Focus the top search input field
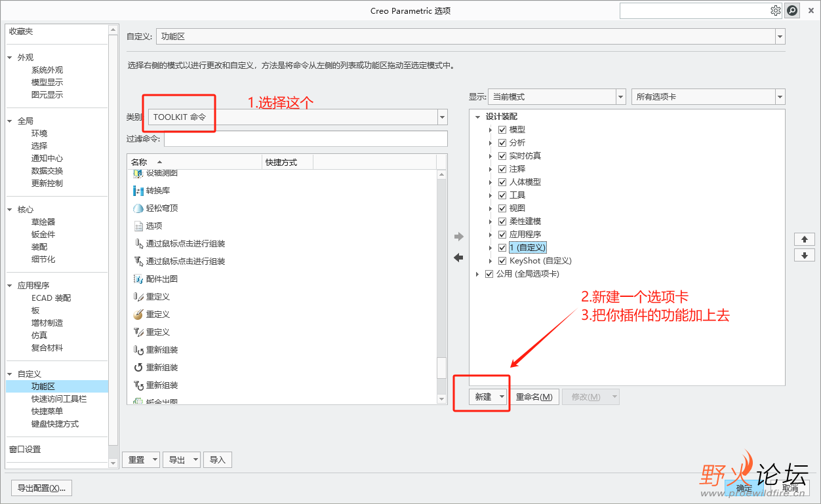Viewport: 821px width, 504px height. [694, 10]
